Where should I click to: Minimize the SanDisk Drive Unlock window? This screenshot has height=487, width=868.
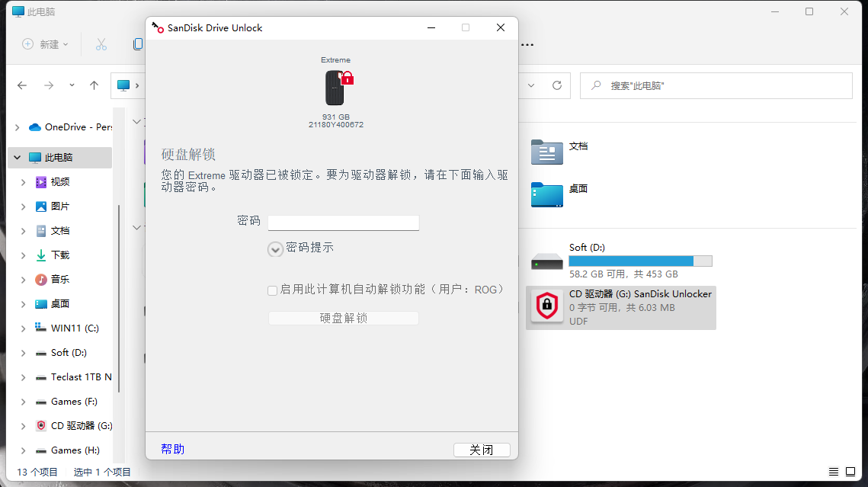431,27
